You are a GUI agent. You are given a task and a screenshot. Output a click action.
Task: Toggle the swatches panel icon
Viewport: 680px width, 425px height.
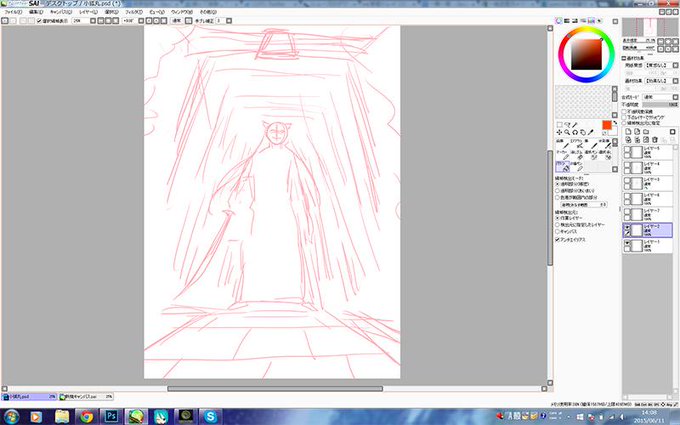click(591, 21)
